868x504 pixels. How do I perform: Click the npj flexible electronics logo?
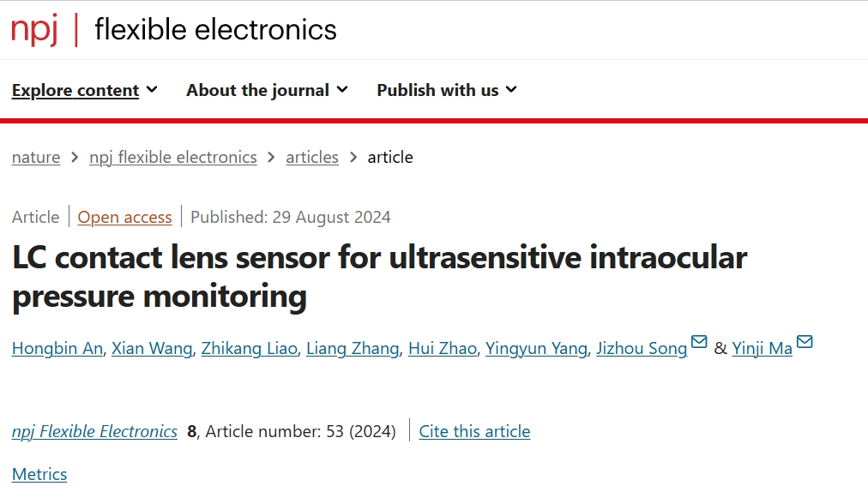[x=174, y=29]
